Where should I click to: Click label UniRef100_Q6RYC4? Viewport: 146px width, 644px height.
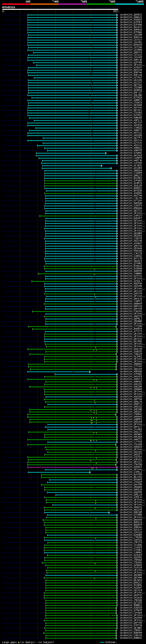pyautogui.click(x=131, y=53)
